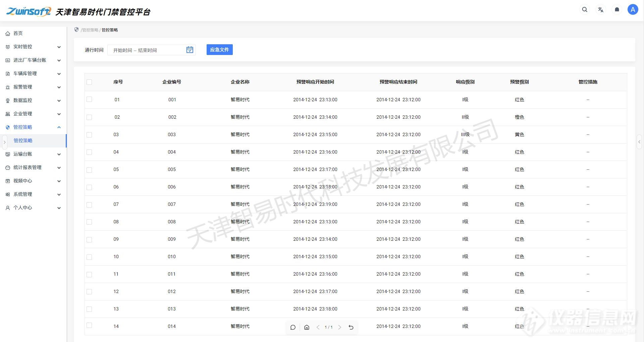Click the home icon in floating pager

pos(307,327)
